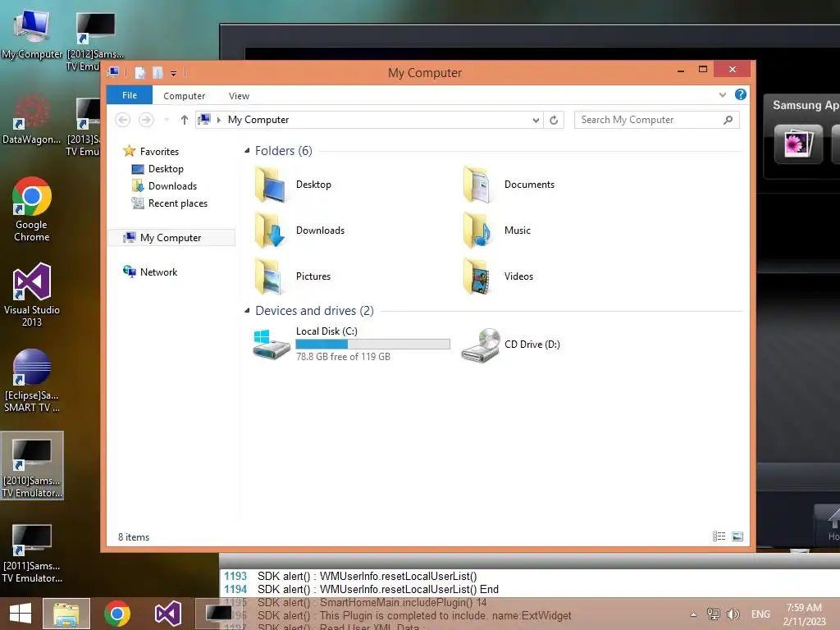The width and height of the screenshot is (840, 630).
Task: Show hidden tray icons arrow
Action: point(693,614)
